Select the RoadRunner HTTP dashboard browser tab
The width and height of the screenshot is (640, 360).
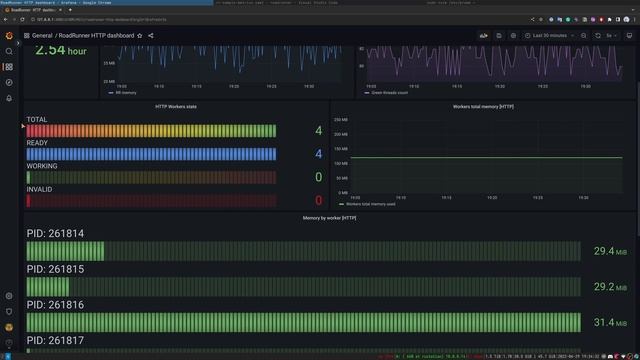(x=33, y=10)
